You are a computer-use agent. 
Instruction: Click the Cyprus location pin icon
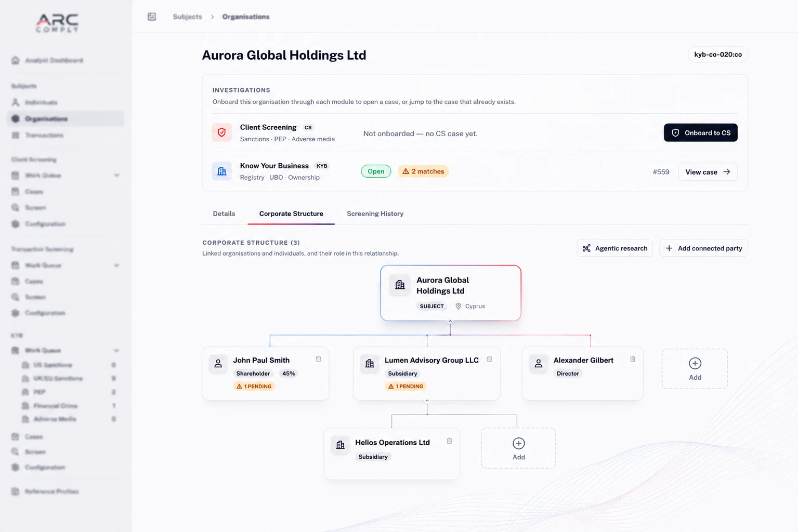[458, 306]
